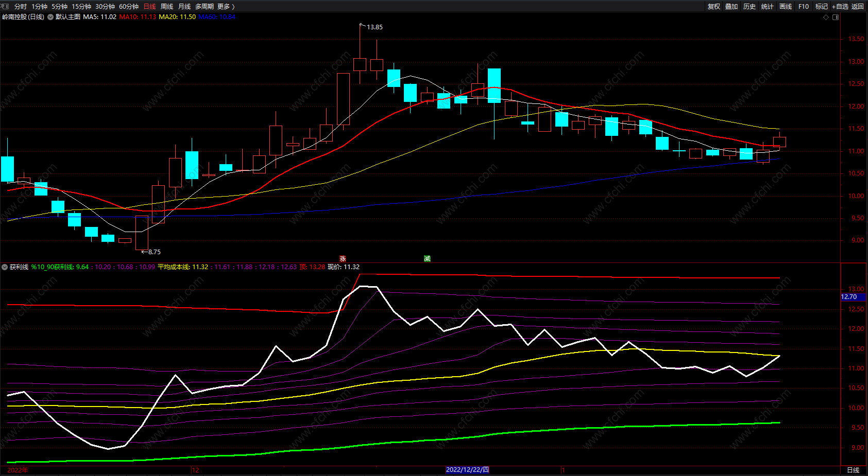868x476 pixels.
Task: Open the 默认主图 indicator dropdown arrow
Action: (50, 17)
